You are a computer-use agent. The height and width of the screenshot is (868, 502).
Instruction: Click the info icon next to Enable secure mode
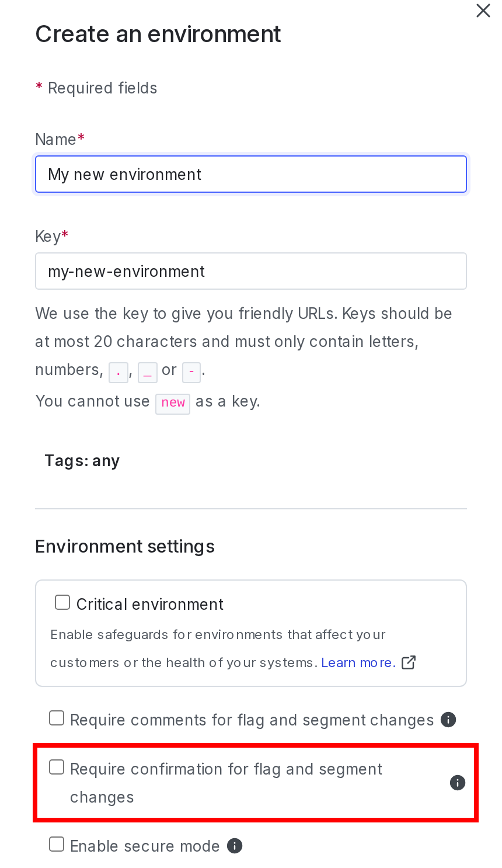coord(234,846)
